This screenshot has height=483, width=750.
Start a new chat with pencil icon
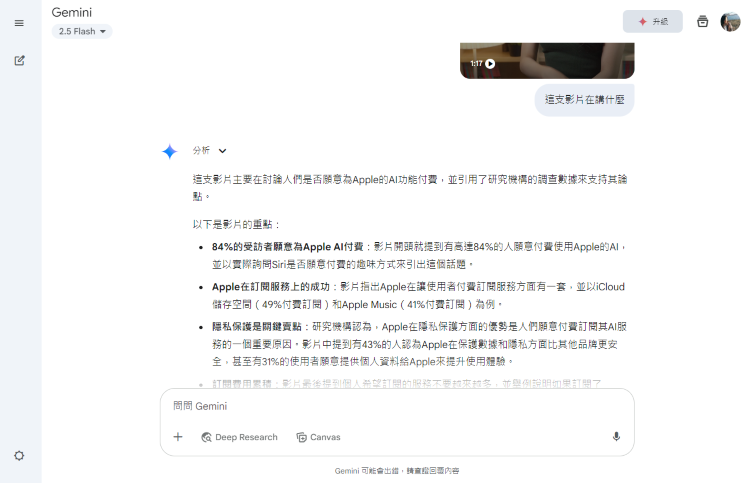point(19,60)
